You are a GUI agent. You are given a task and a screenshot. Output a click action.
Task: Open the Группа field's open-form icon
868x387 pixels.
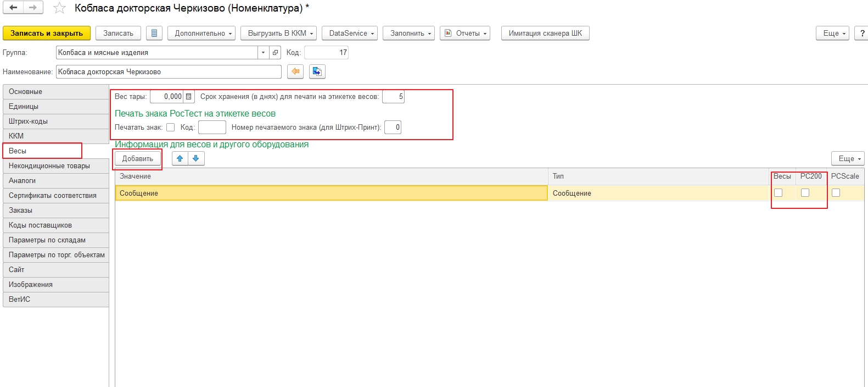275,53
